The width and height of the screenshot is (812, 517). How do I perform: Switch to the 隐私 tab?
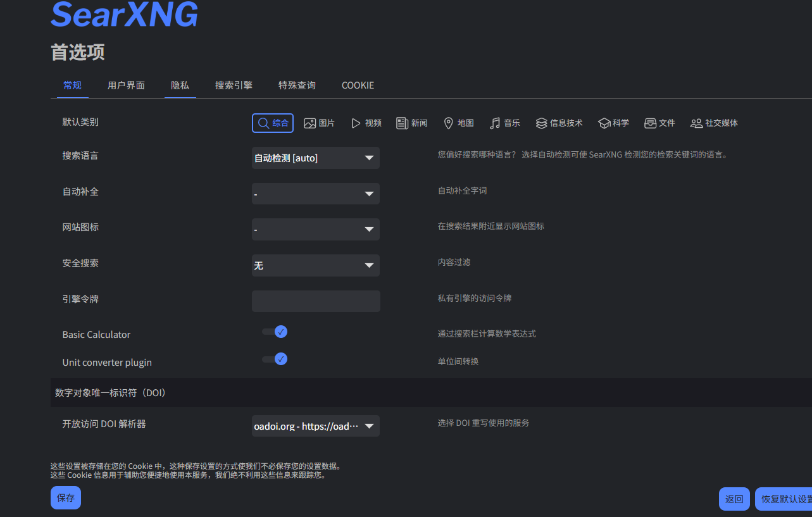click(180, 85)
